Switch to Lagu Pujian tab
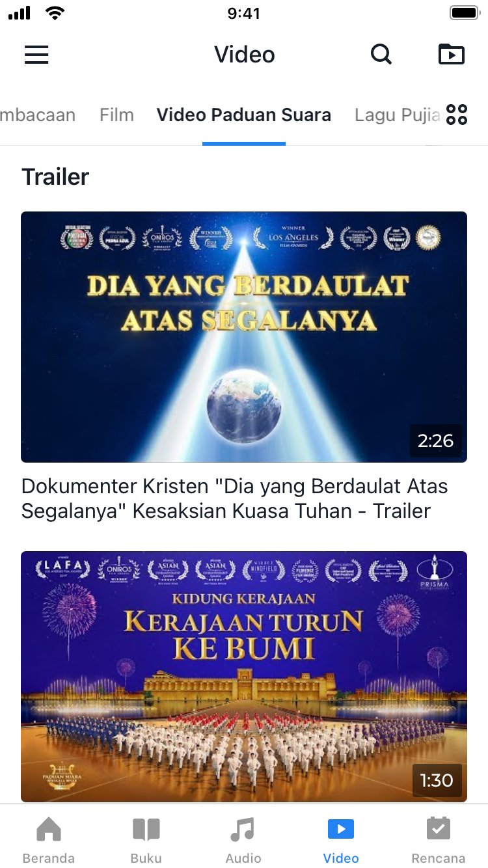The width and height of the screenshot is (488, 868). [398, 115]
